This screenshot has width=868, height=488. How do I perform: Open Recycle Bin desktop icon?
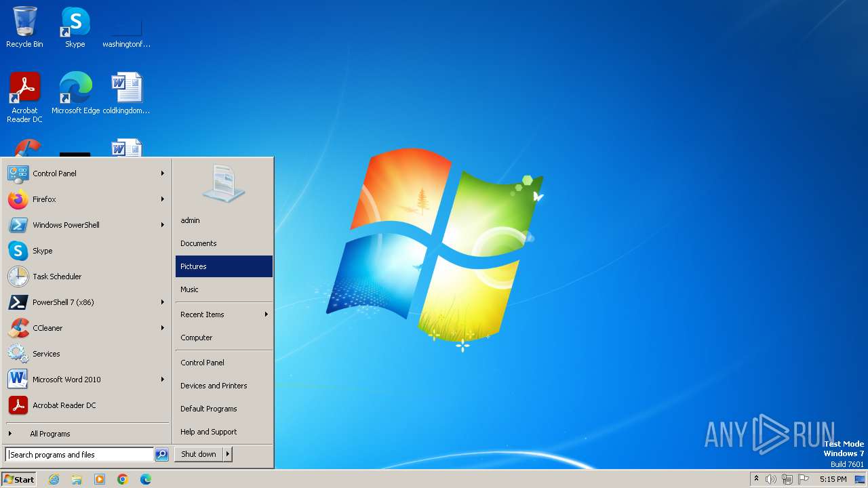click(24, 27)
